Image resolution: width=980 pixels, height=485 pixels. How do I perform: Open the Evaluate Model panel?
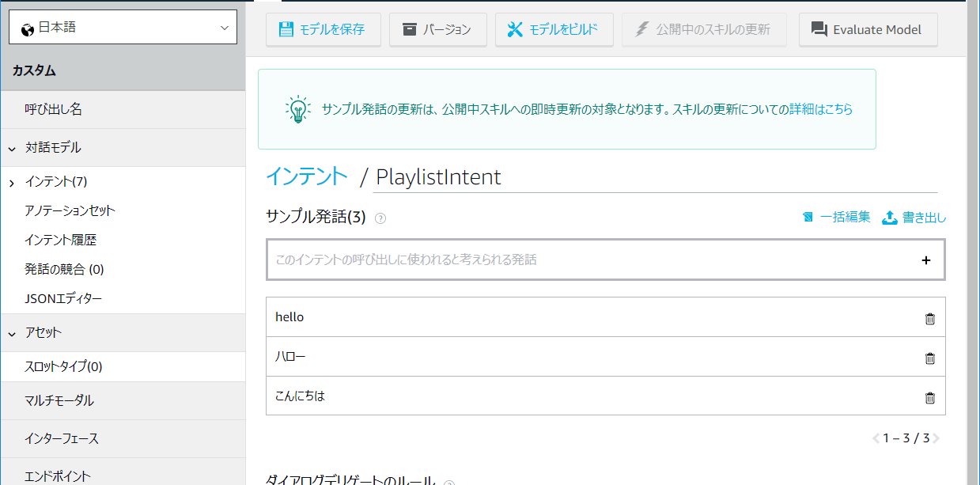click(868, 30)
